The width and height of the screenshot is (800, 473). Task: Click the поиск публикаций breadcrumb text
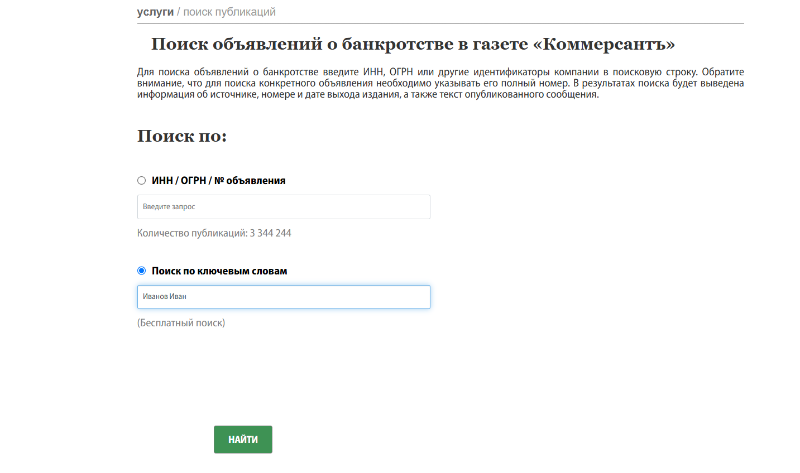click(229, 12)
